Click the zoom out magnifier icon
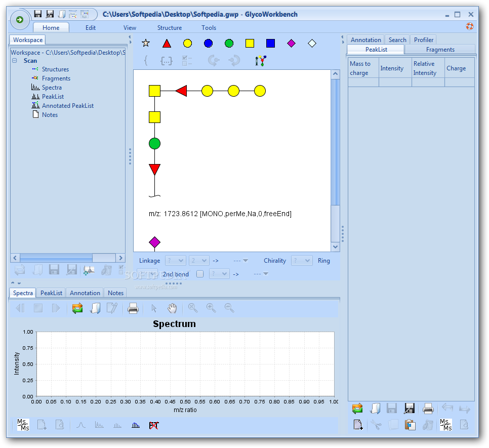Screen dimensions: 489x448 (x=229, y=308)
